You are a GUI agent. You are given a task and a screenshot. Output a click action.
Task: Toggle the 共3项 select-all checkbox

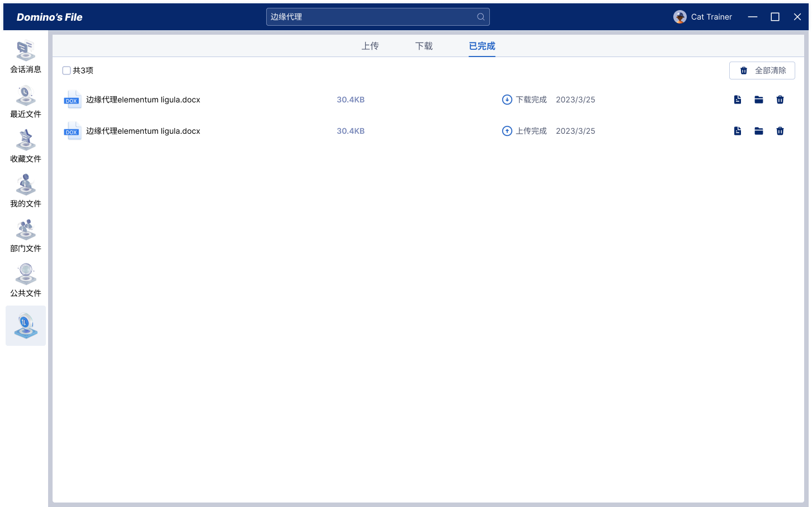(67, 71)
